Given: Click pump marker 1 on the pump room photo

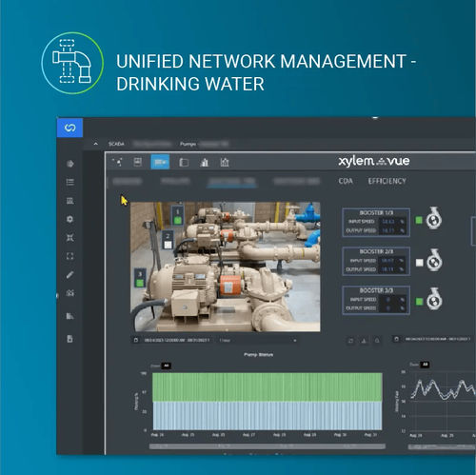Looking at the screenshot, I should 177,216.
